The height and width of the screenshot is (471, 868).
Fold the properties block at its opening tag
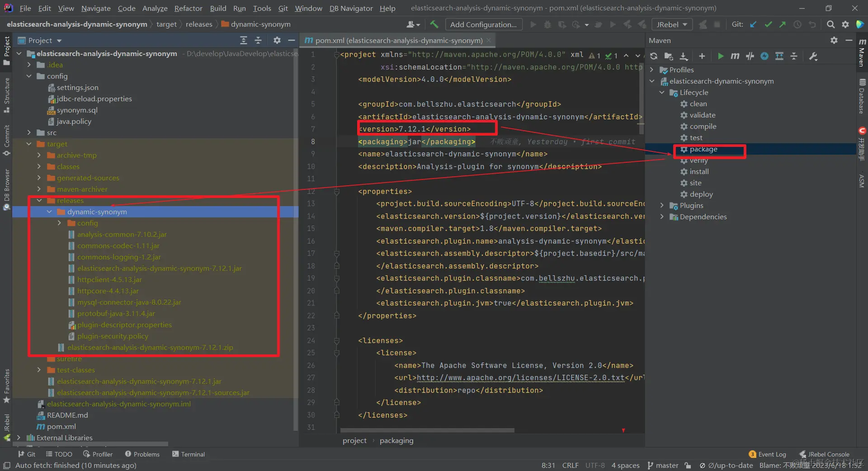click(337, 192)
